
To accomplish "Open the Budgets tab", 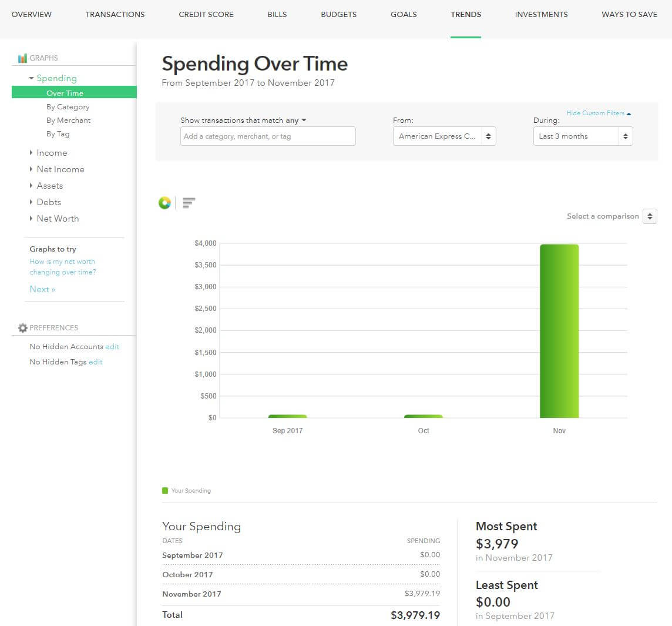I will 338,14.
